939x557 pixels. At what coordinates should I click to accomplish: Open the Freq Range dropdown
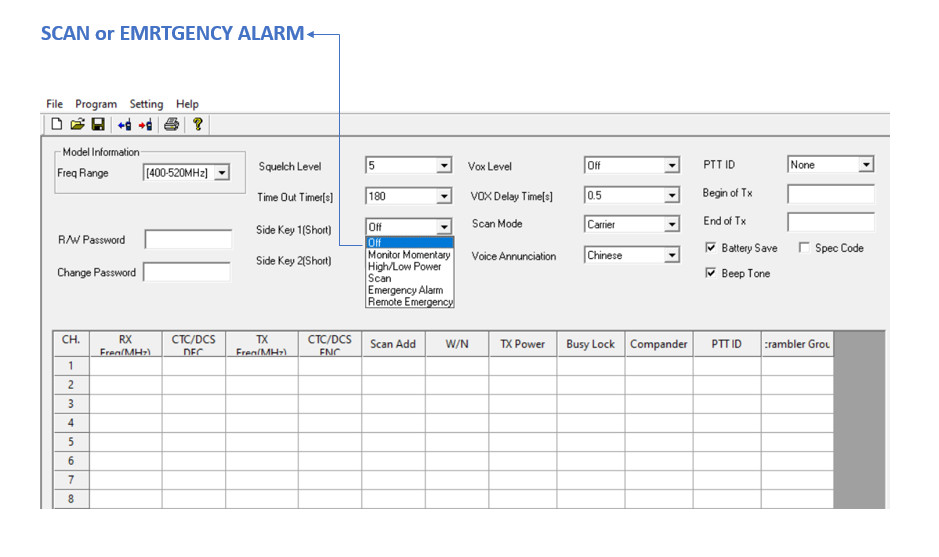[222, 173]
